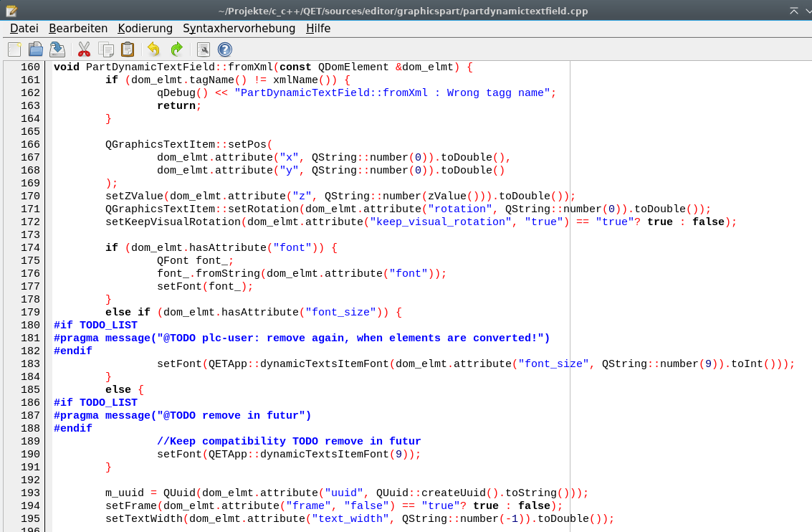Expand the Syntaxhervorhebung menu
812x532 pixels.
(x=239, y=29)
